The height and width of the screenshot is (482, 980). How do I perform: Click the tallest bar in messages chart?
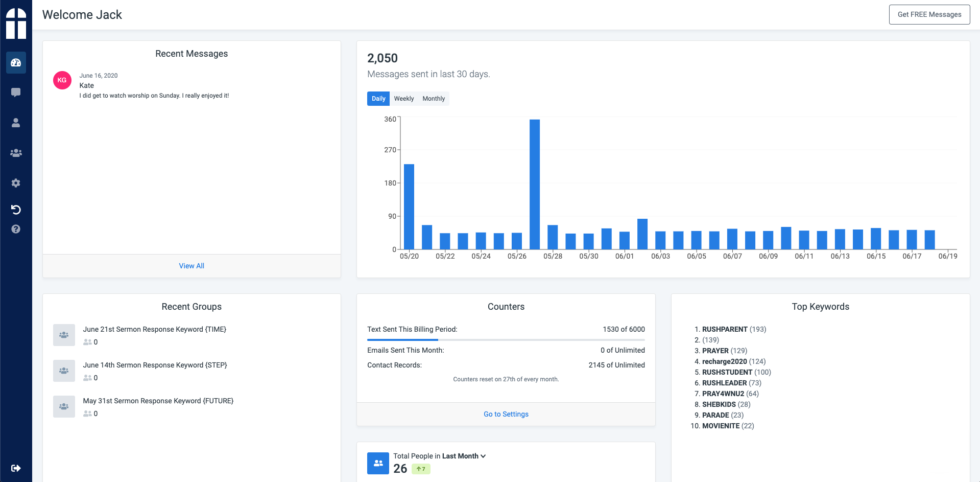click(535, 184)
